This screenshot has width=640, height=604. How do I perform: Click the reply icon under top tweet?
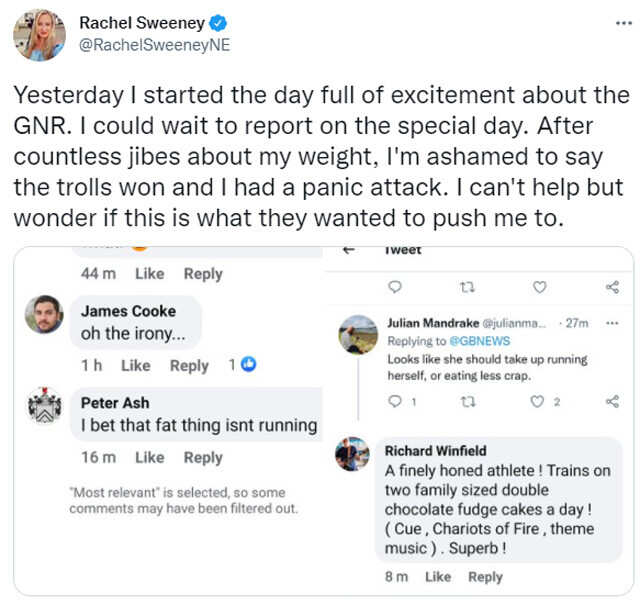(394, 287)
